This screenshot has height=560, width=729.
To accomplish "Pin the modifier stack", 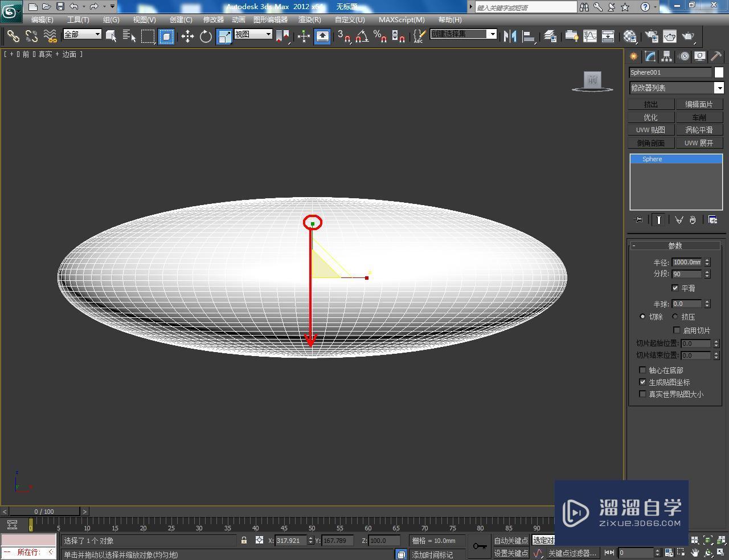I will click(x=638, y=219).
